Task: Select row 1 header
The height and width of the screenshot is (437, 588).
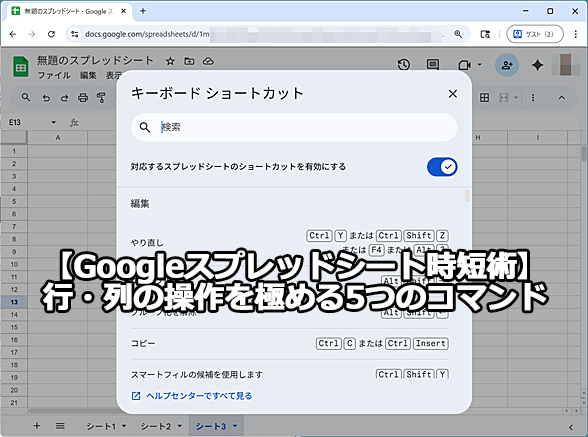Action: coord(14,151)
